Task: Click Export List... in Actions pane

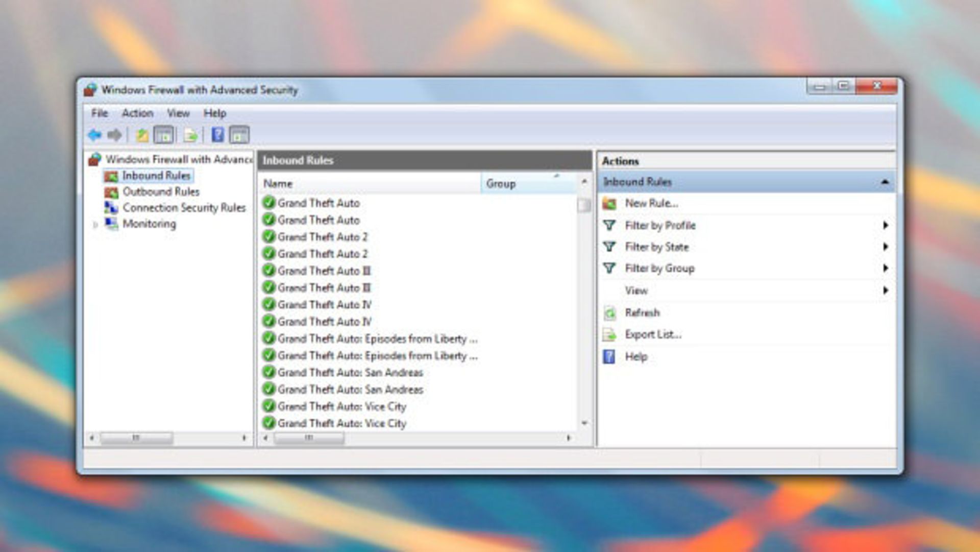Action: (653, 334)
